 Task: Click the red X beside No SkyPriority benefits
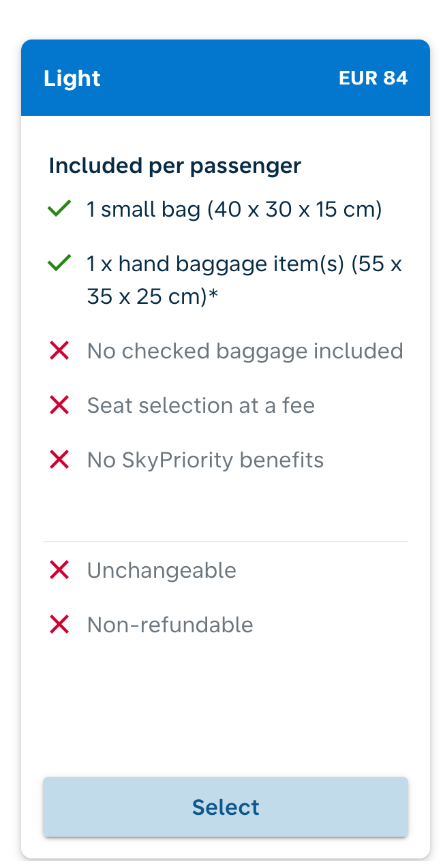point(60,460)
